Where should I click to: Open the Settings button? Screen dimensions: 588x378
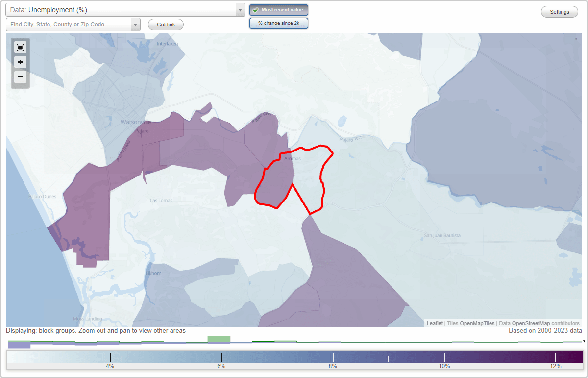point(560,12)
